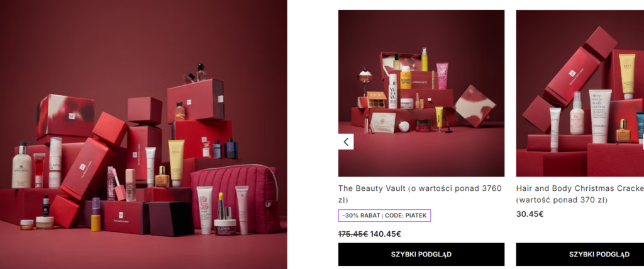
Task: Click the Lip Oil tube in the banner
Action: pos(111,183)
